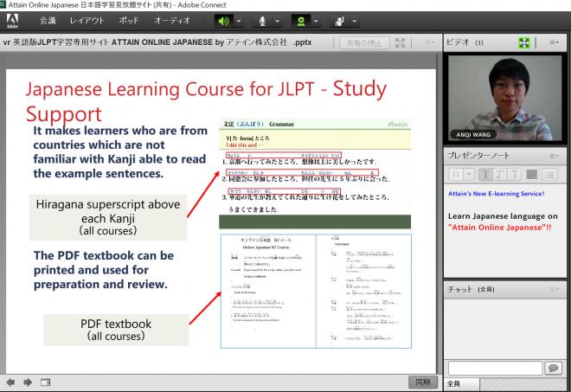Click the chat message input field
Screen dimensions: 571x392
point(495,368)
